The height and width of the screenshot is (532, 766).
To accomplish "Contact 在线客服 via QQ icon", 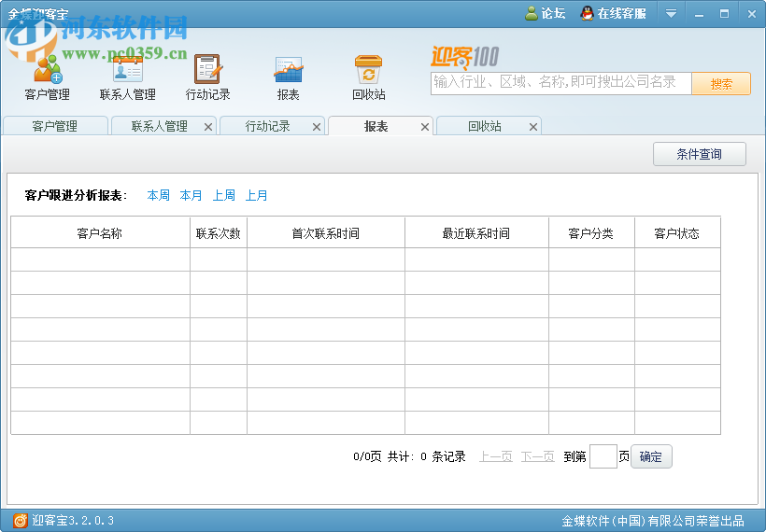I will 587,13.
